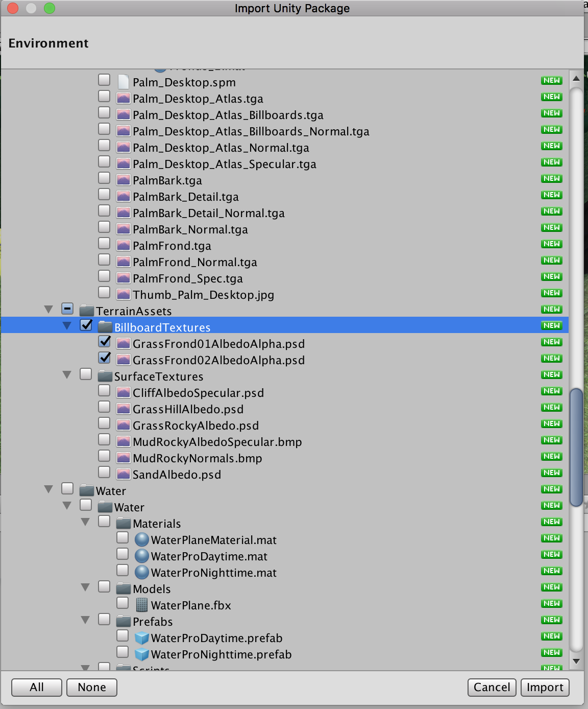Click the PalmFrond.tga texture icon

[123, 245]
